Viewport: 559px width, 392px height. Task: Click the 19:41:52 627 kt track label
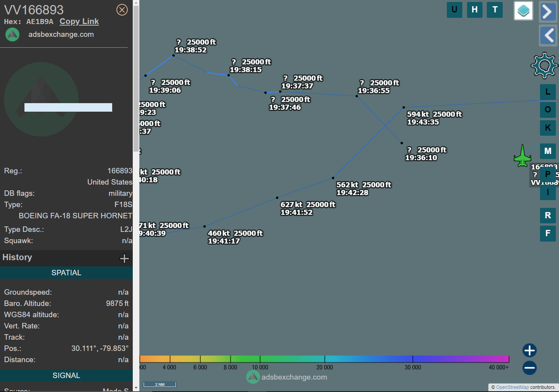tap(308, 209)
